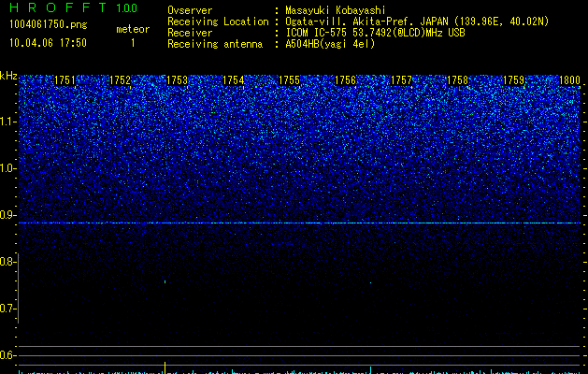This screenshot has height=374, width=588.
Task: Click the 1800 time marker
Action: click(569, 80)
